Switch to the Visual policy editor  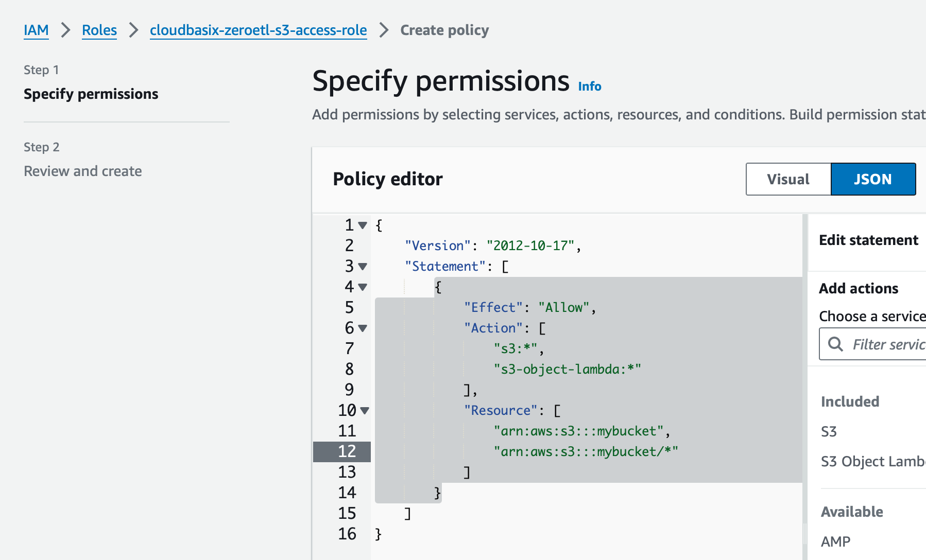click(x=787, y=179)
